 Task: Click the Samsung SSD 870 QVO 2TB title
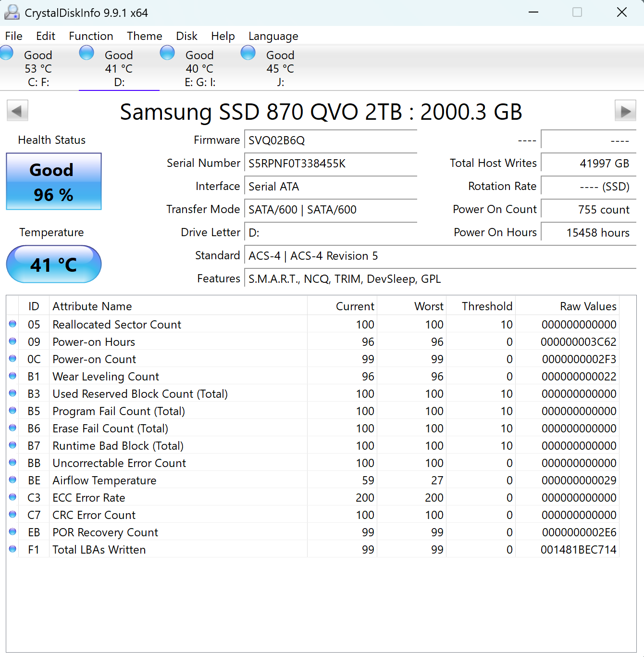coord(321,112)
